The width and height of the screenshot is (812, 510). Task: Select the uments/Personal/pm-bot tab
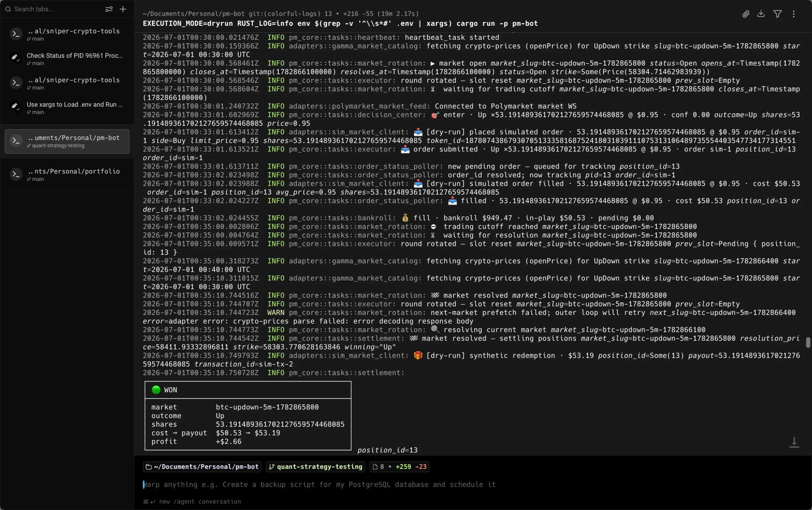(x=67, y=141)
